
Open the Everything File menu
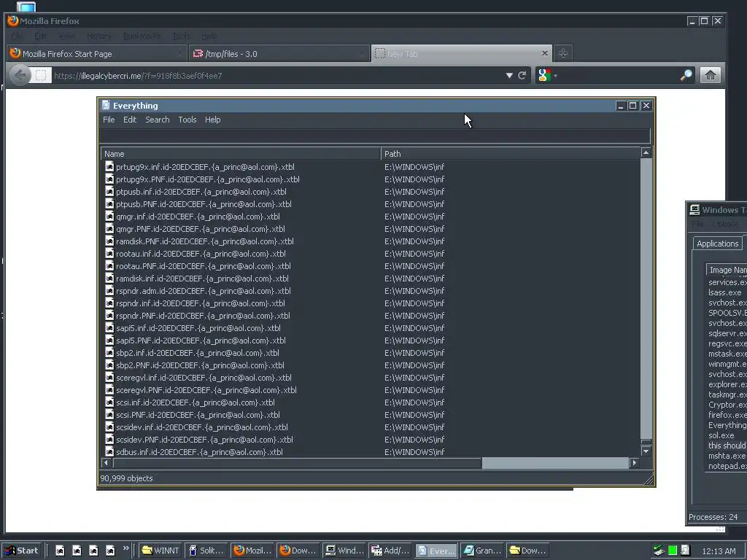pos(109,120)
